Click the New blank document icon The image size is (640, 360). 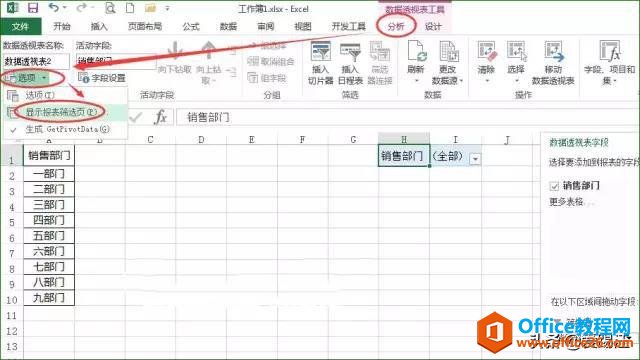130,8
